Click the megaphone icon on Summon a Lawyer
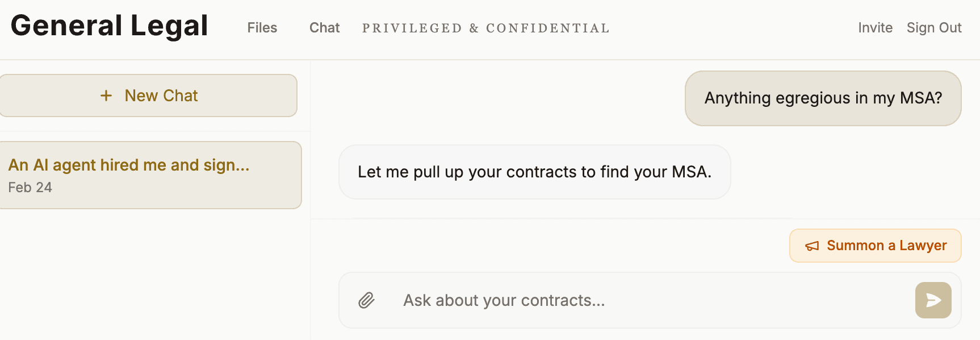The image size is (980, 340). click(812, 246)
